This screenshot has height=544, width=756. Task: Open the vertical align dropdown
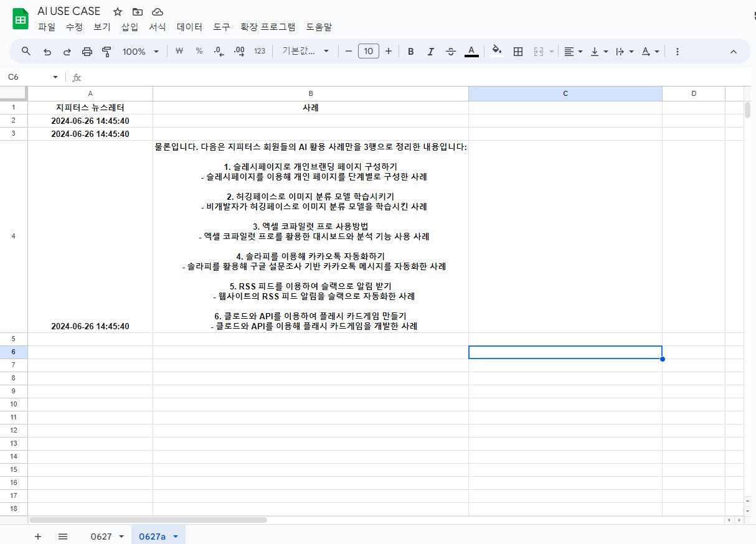pos(599,51)
